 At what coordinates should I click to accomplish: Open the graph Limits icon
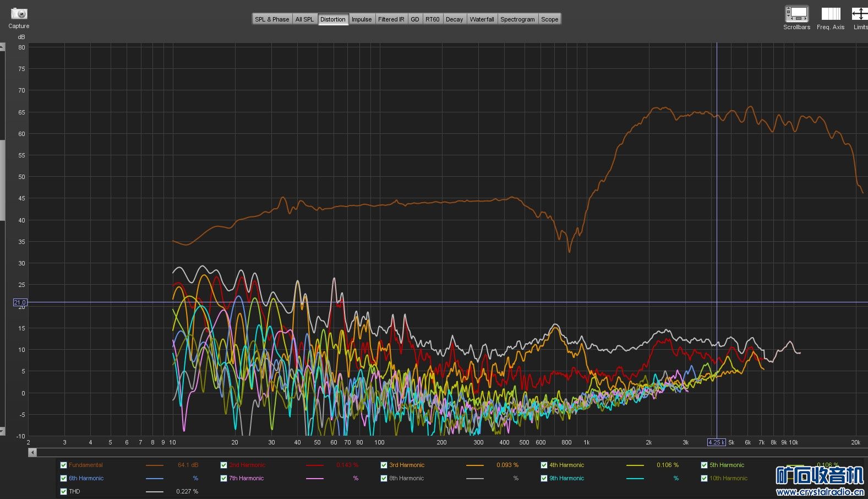(x=860, y=14)
